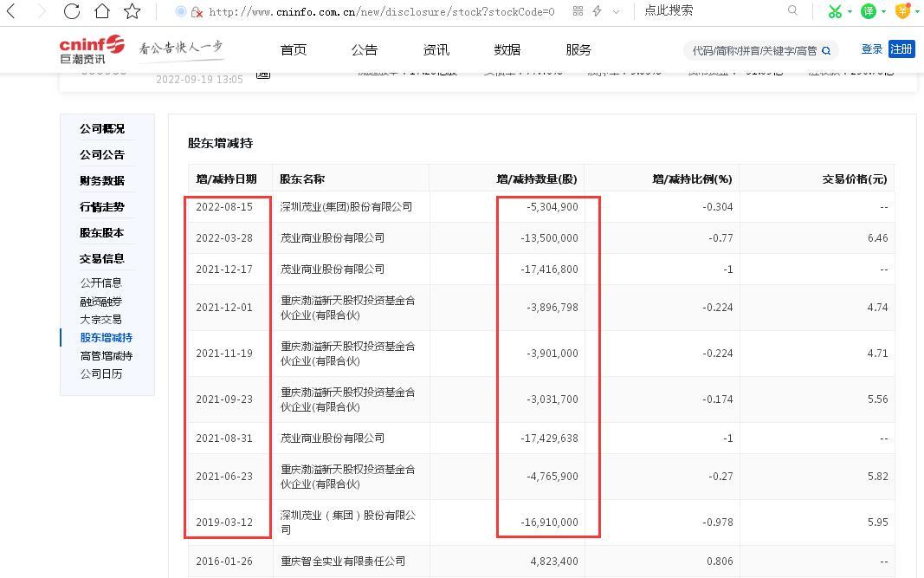The image size is (924, 578).
Task: Open the 首页 navigation menu
Action: [294, 50]
